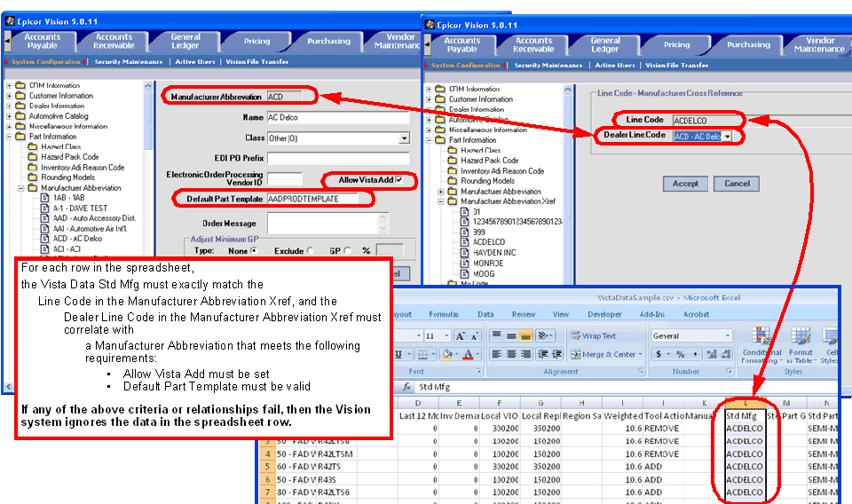Collapse Part Information in left window tree
This screenshot has height=504, width=852.
9,137
